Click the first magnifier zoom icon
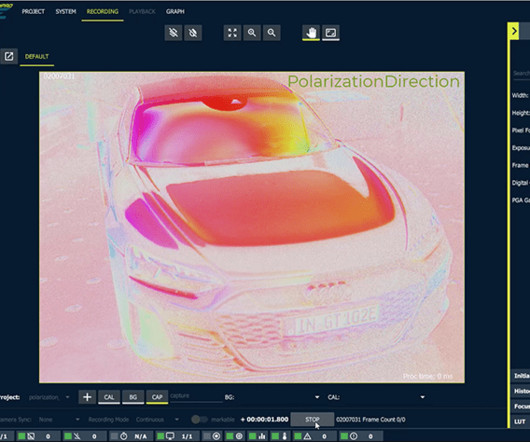 (252, 33)
